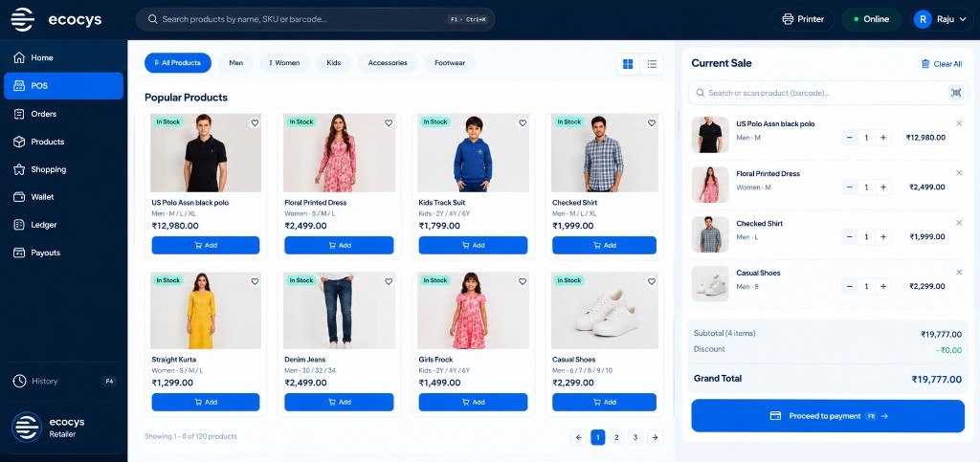The width and height of the screenshot is (980, 462).
Task: Open the Denim Jeans product image
Action: click(x=339, y=310)
